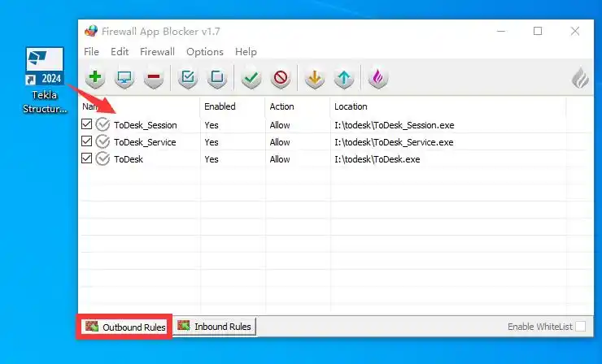The height and width of the screenshot is (364, 602).
Task: Click the Check All toolbar icon
Action: point(188,78)
